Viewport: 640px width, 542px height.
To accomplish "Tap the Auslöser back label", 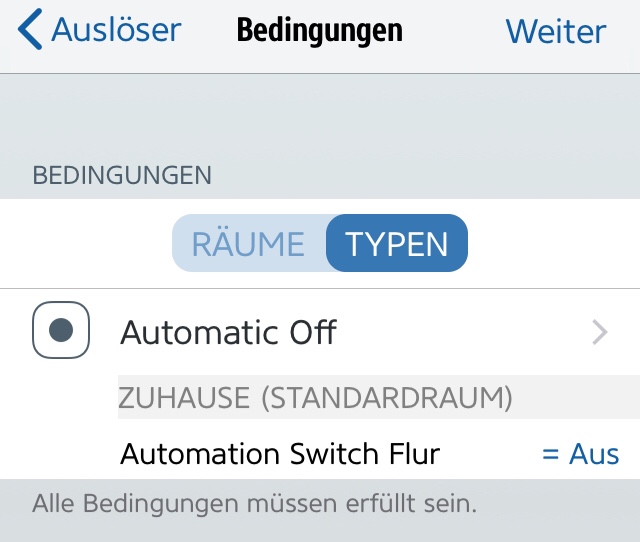I will (x=116, y=30).
